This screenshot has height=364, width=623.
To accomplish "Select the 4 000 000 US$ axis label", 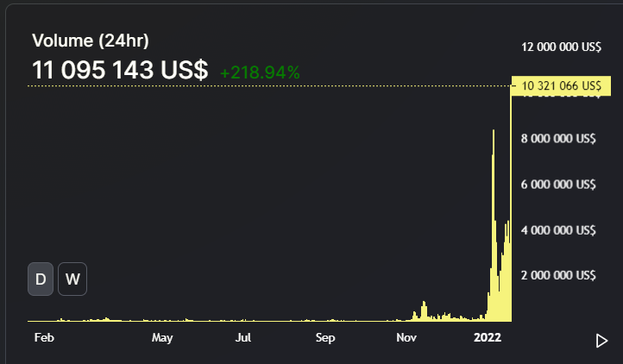I will pyautogui.click(x=558, y=230).
